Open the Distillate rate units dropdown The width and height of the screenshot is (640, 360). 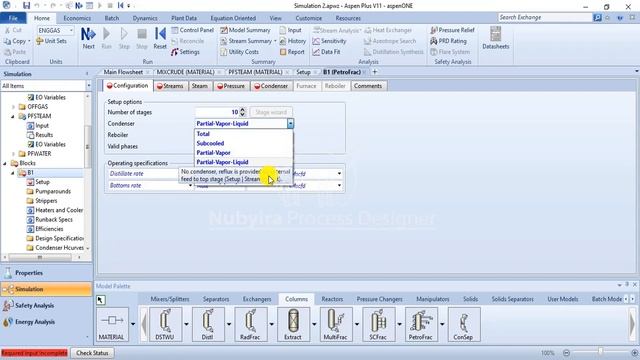click(x=339, y=173)
